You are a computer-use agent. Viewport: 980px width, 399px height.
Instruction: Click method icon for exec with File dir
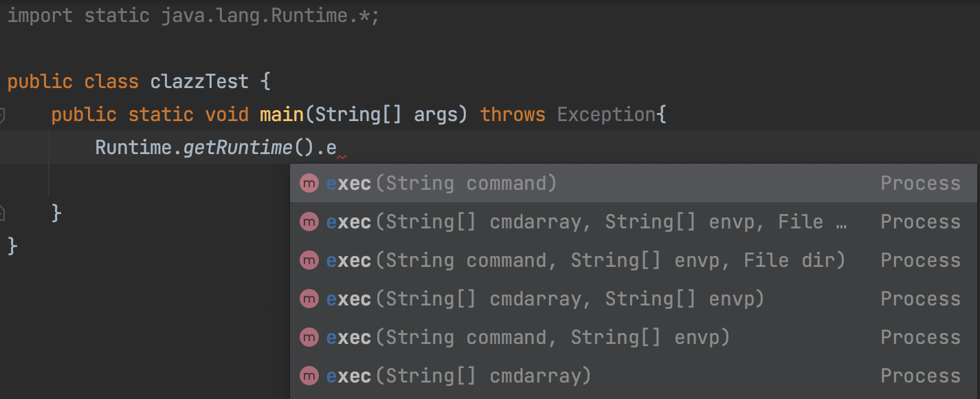(310, 261)
